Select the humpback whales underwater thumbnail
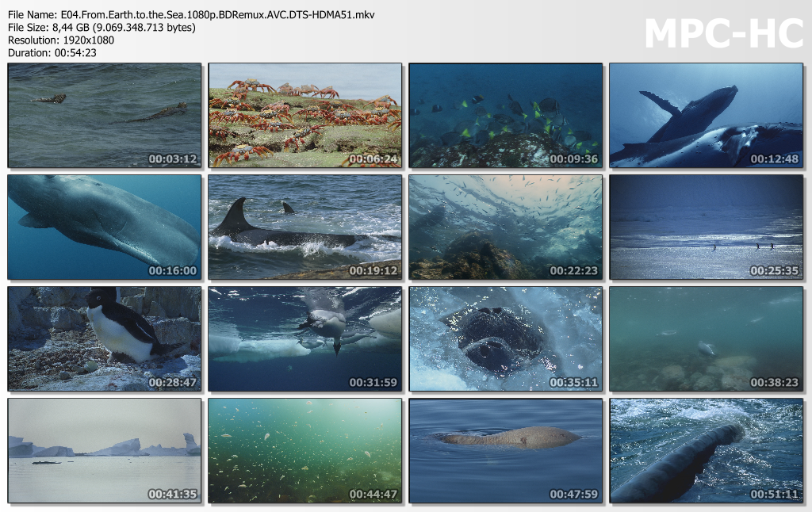Viewport: 812px width, 512px height. click(707, 116)
